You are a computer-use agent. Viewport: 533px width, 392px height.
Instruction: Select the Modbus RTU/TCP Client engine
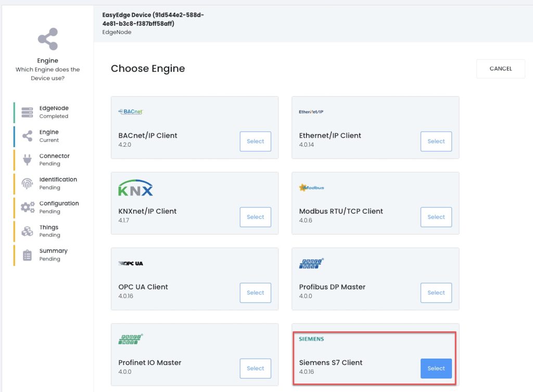[436, 217]
